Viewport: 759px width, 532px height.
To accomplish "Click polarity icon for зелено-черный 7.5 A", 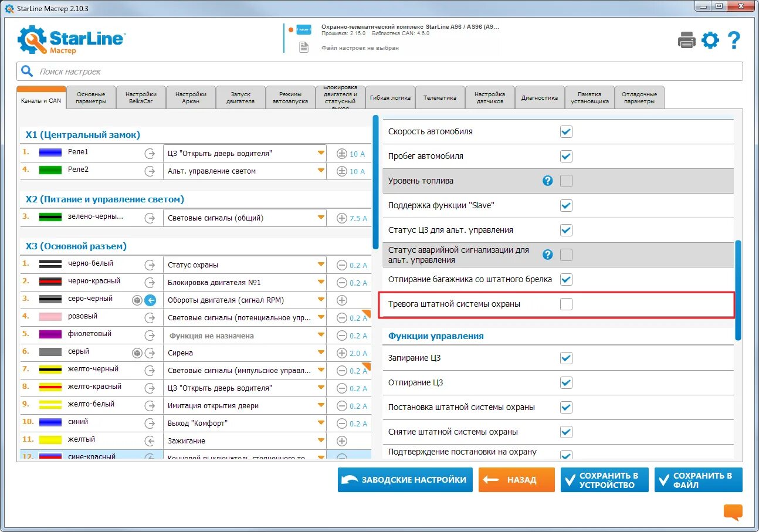I will pos(342,218).
